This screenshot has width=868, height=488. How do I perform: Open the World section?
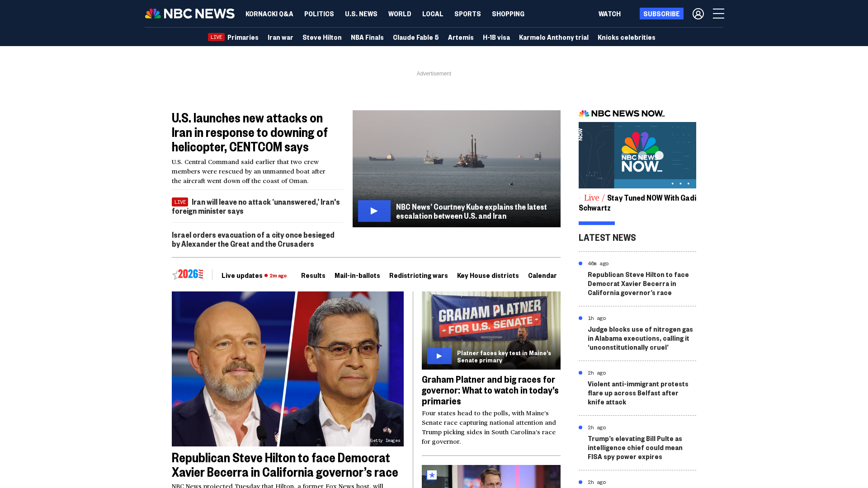(400, 14)
